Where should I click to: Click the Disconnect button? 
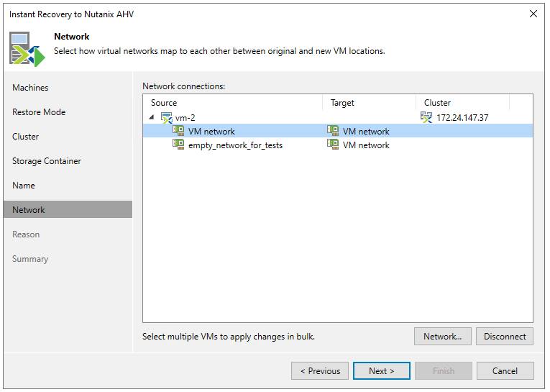[505, 337]
